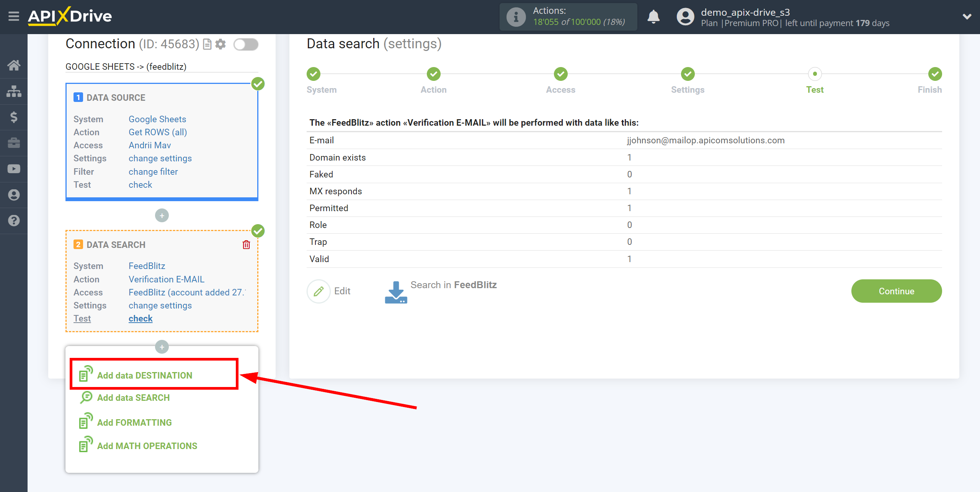Open the profile sidebar icon

click(x=14, y=195)
